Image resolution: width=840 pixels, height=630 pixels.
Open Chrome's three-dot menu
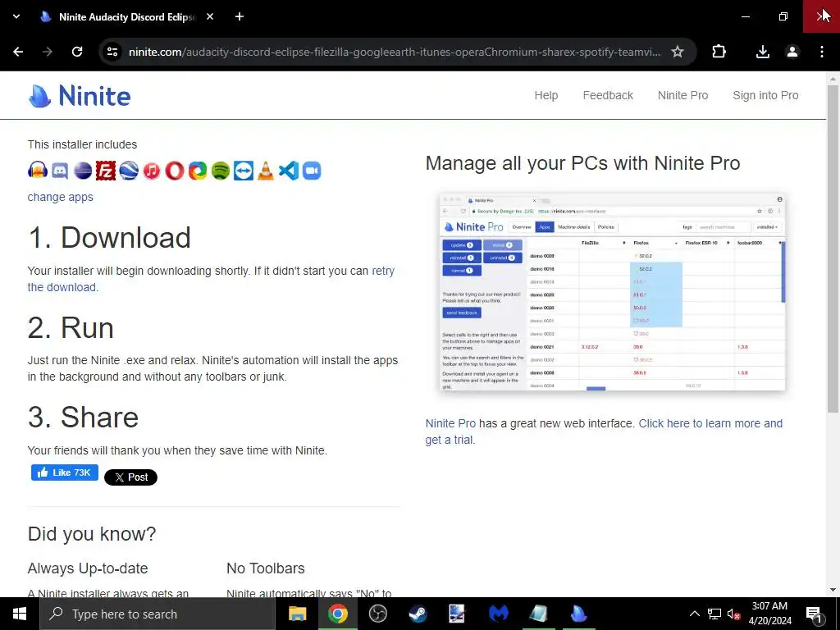coord(822,52)
